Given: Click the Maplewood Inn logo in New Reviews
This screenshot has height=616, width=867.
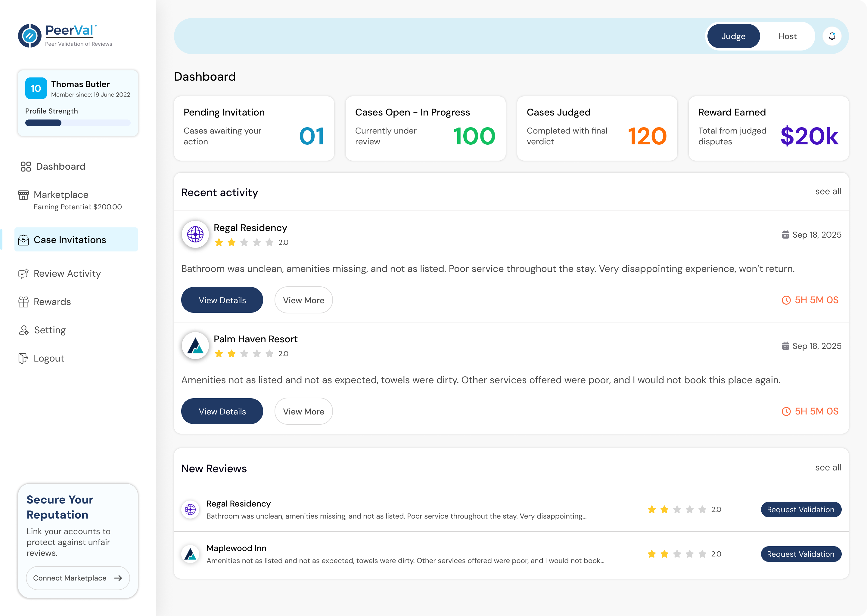Looking at the screenshot, I should click(190, 554).
